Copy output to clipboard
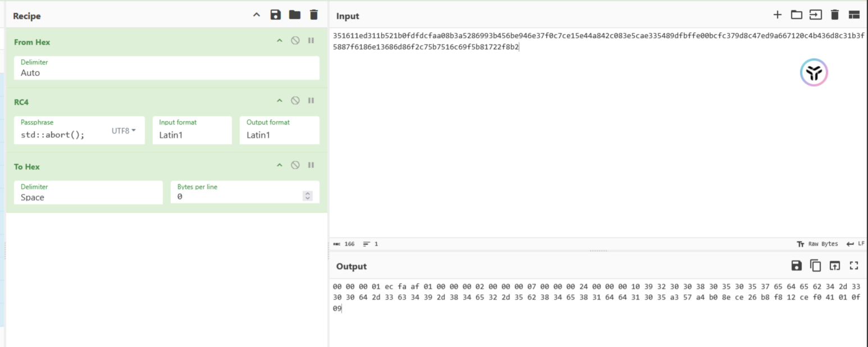The width and height of the screenshot is (868, 347). click(x=815, y=266)
